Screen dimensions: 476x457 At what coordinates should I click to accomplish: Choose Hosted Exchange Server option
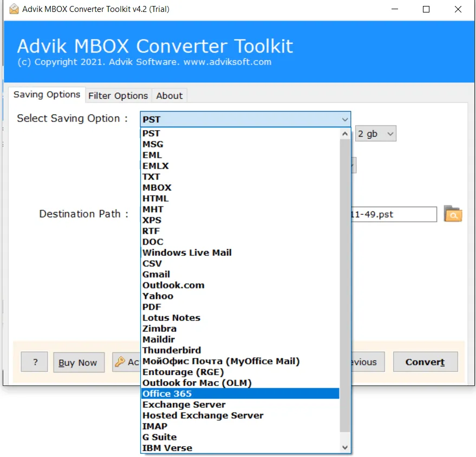click(240, 415)
